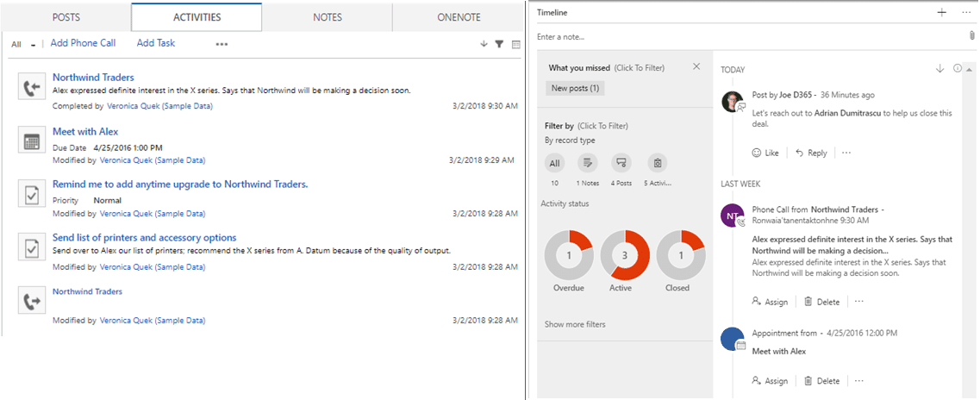The height and width of the screenshot is (400, 980).
Task: Open Timeline more options ellipsis
Action: click(967, 12)
